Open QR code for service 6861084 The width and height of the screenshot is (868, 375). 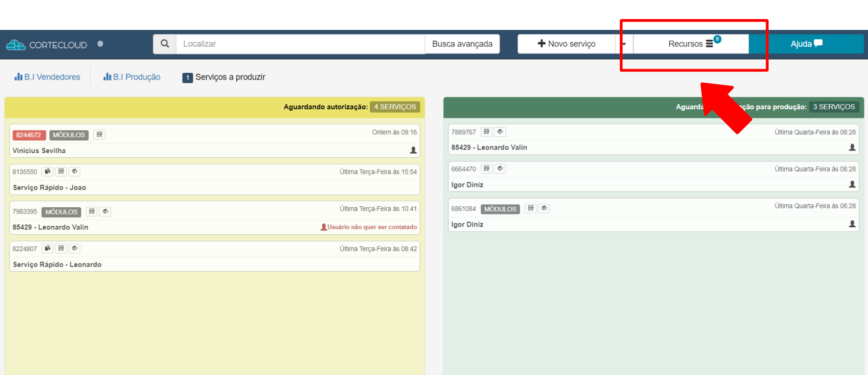[531, 209]
